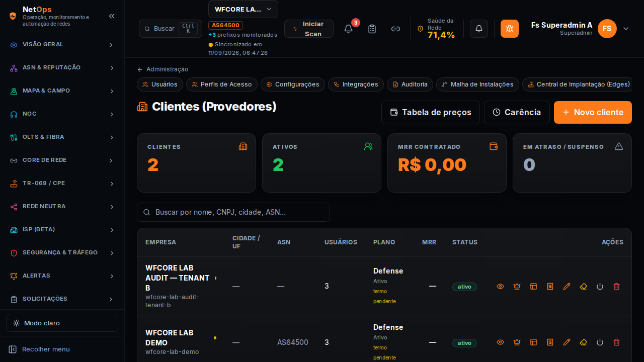Delete WFCORE LAB DEMO with trash icon
644x362 pixels.
point(616,342)
